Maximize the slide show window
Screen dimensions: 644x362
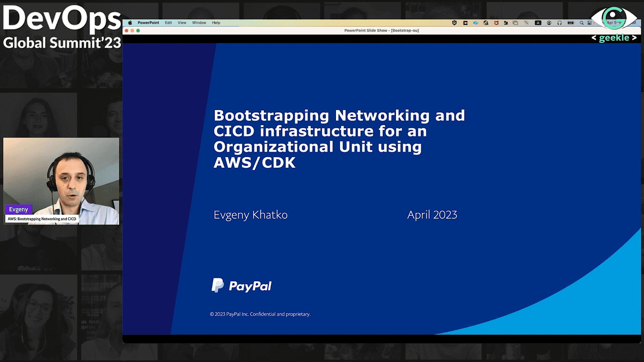pyautogui.click(x=138, y=31)
